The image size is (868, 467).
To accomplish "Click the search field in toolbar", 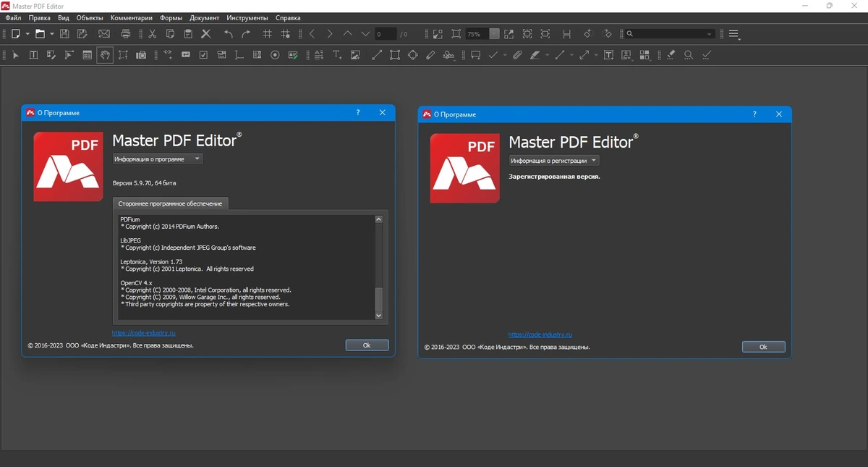I will pyautogui.click(x=671, y=34).
